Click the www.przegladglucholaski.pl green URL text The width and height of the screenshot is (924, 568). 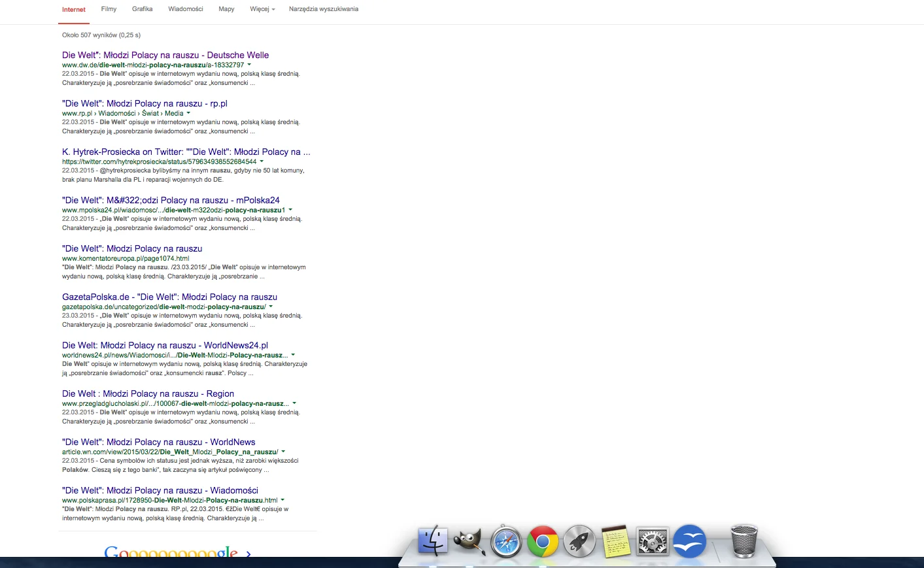pyautogui.click(x=176, y=403)
